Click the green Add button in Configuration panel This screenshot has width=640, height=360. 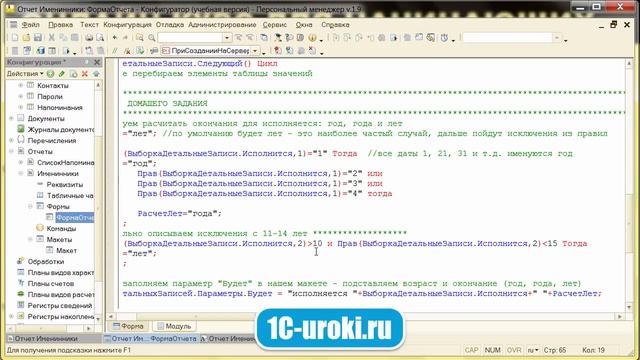(51, 74)
